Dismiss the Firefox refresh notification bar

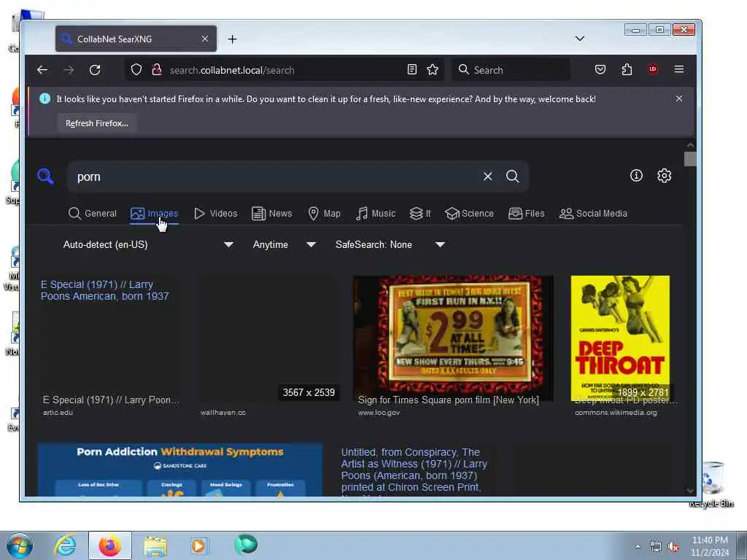click(679, 98)
